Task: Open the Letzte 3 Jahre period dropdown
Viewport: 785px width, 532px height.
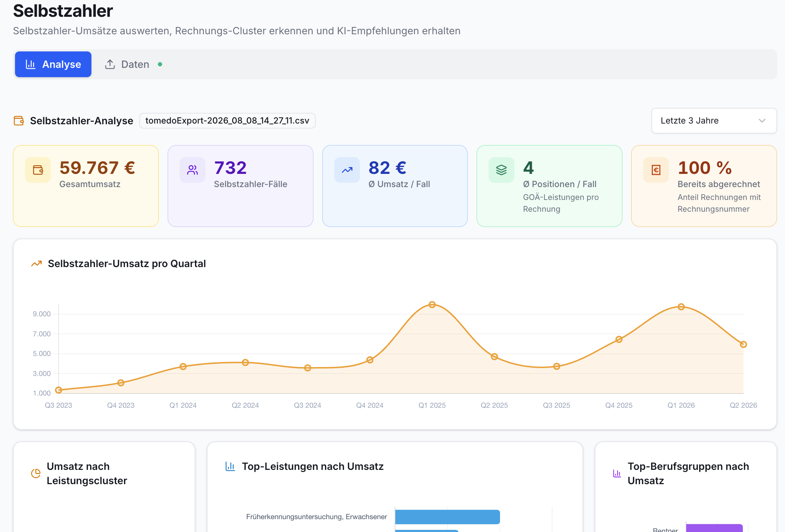Action: [x=714, y=121]
